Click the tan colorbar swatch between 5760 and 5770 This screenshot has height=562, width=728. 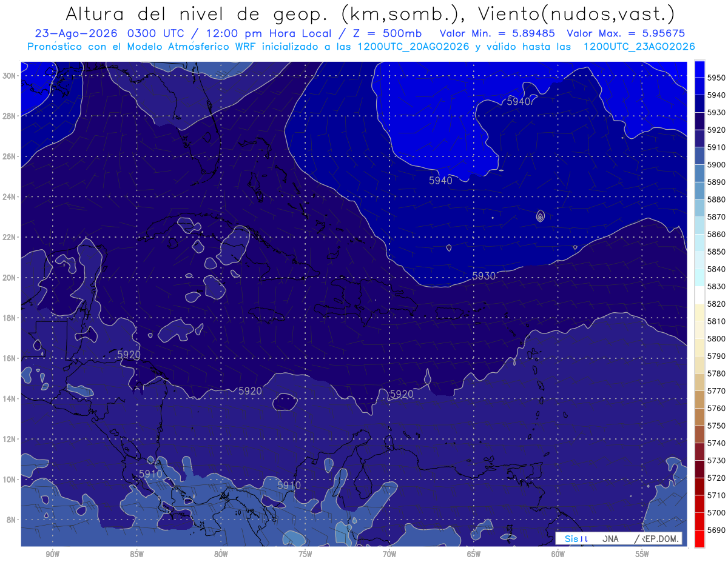(699, 400)
